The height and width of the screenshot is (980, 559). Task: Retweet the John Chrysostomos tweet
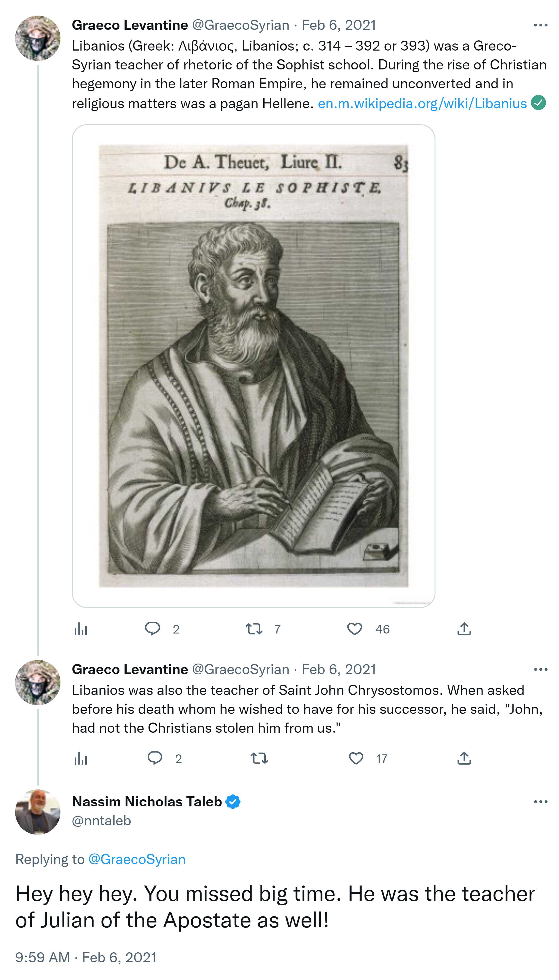click(x=259, y=758)
